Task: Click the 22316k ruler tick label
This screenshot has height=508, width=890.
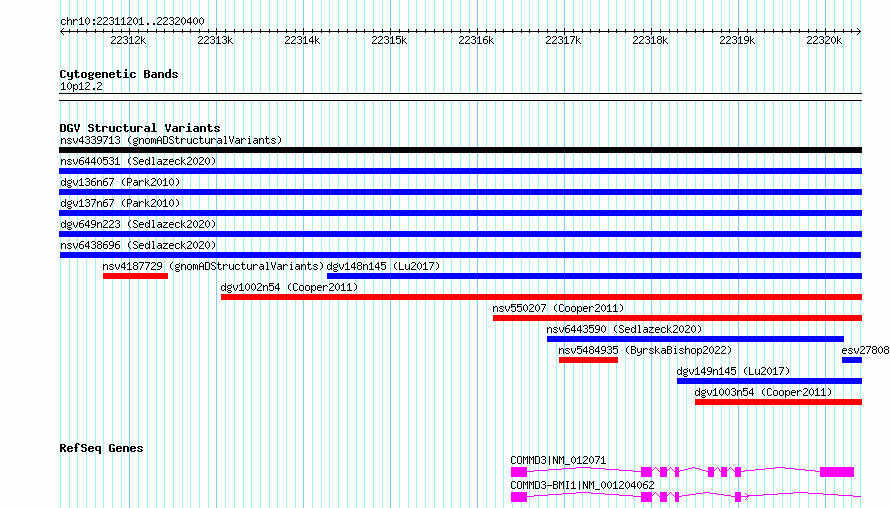Action: tap(476, 40)
